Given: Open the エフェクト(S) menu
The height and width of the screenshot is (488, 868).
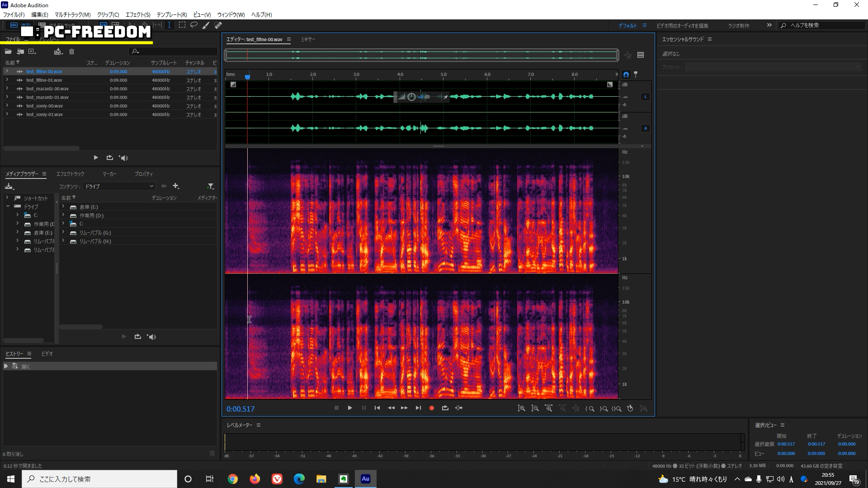Looking at the screenshot, I should (x=137, y=15).
